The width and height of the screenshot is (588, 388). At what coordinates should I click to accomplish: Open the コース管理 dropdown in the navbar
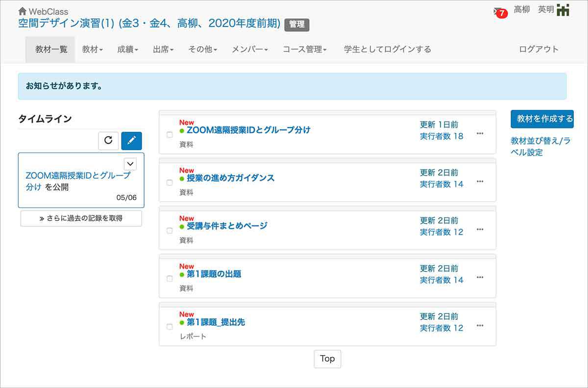[304, 49]
